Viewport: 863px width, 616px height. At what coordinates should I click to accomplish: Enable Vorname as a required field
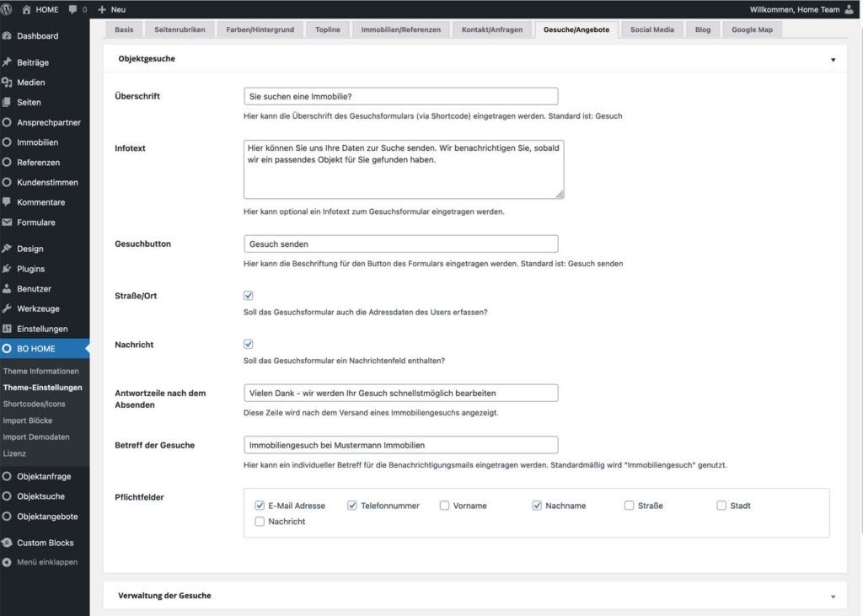444,506
